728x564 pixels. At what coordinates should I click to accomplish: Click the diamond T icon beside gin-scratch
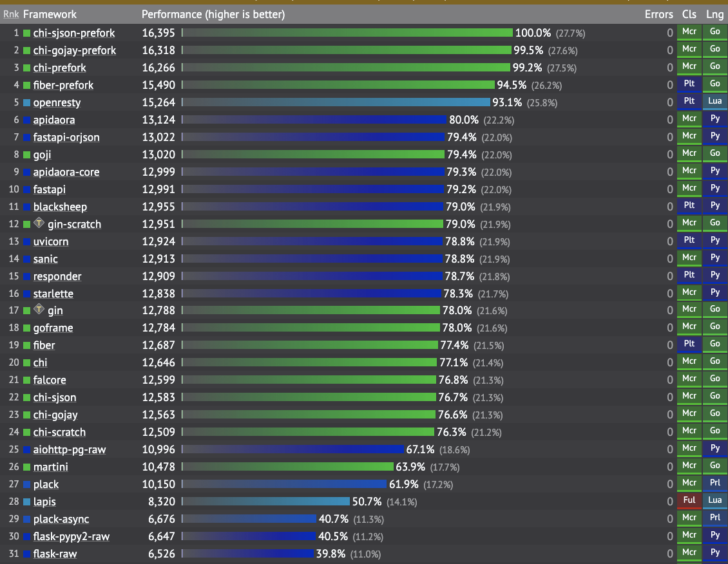tap(39, 223)
